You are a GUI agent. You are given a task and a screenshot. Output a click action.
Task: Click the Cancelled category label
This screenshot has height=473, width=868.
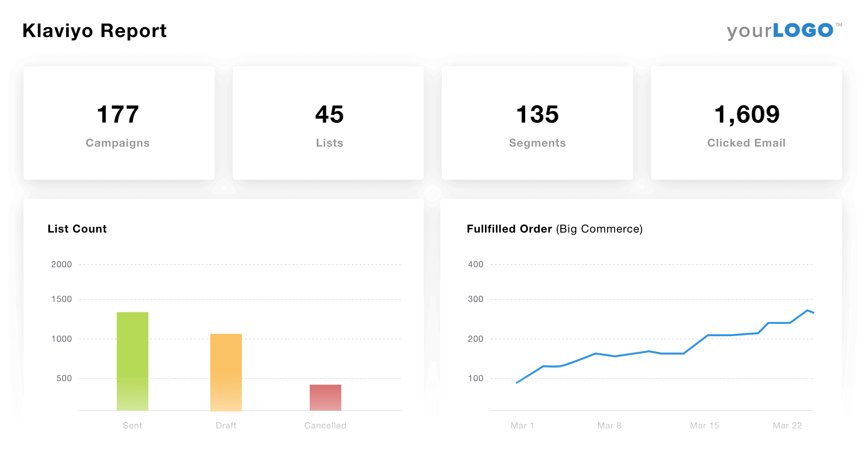[x=325, y=425]
